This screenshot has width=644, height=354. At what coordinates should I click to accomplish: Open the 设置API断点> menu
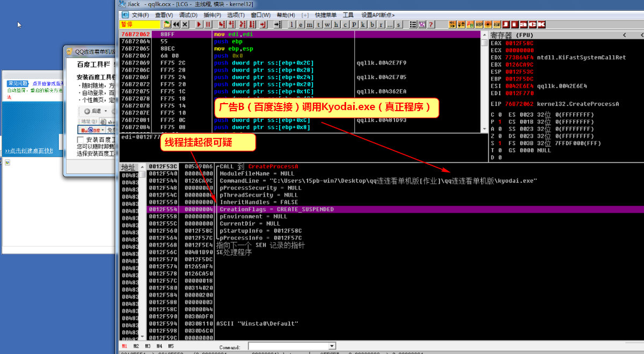pos(378,15)
